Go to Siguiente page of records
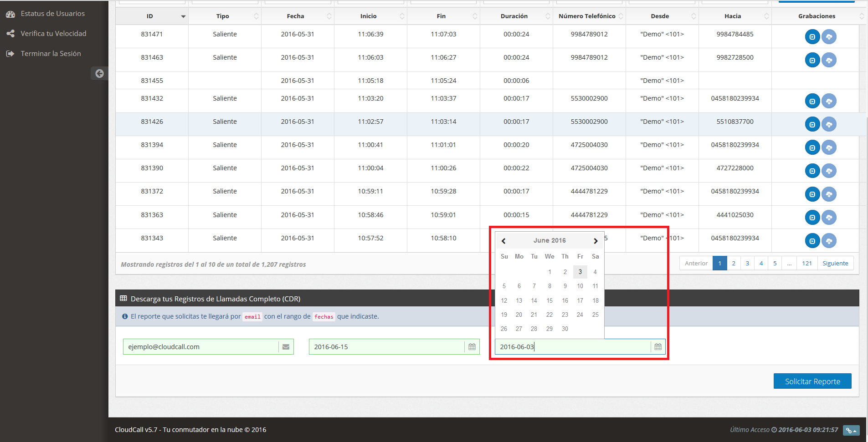Image resolution: width=868 pixels, height=442 pixels. (835, 263)
